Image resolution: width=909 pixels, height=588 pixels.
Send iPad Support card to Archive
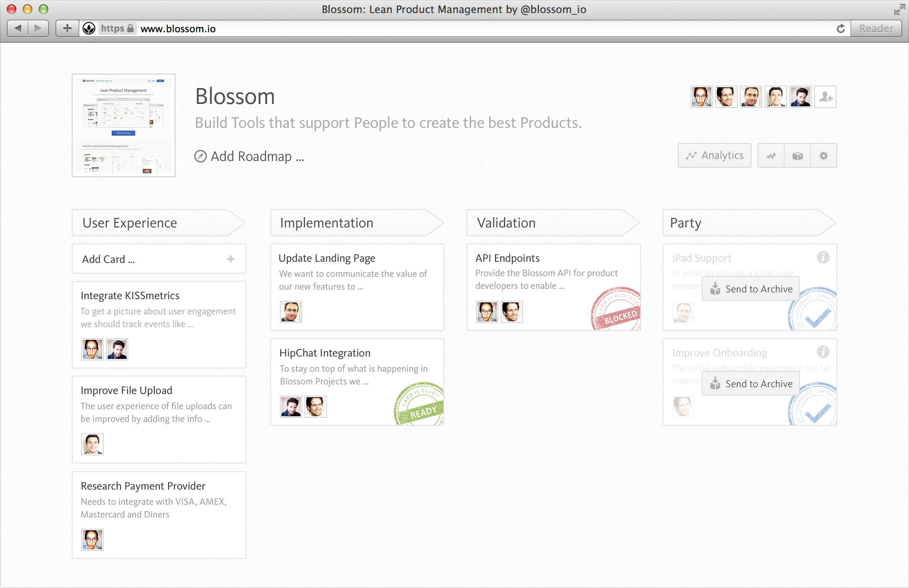tap(751, 289)
